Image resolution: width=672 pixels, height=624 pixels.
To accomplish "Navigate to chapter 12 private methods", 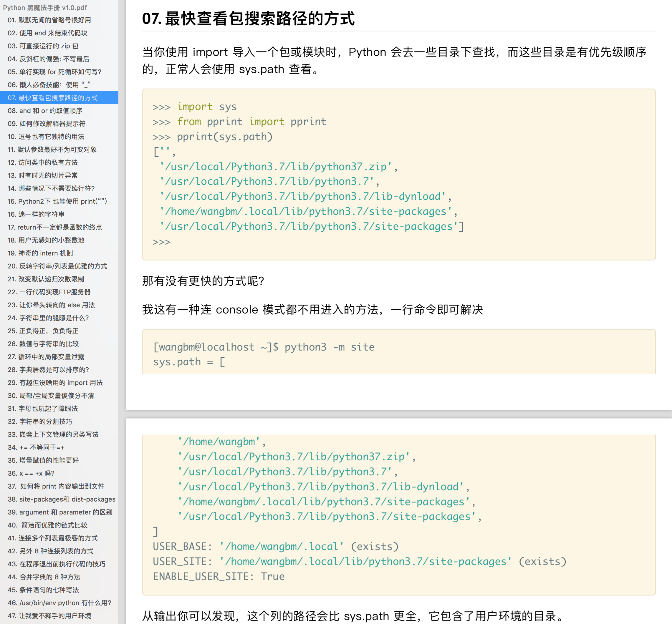I will (43, 162).
